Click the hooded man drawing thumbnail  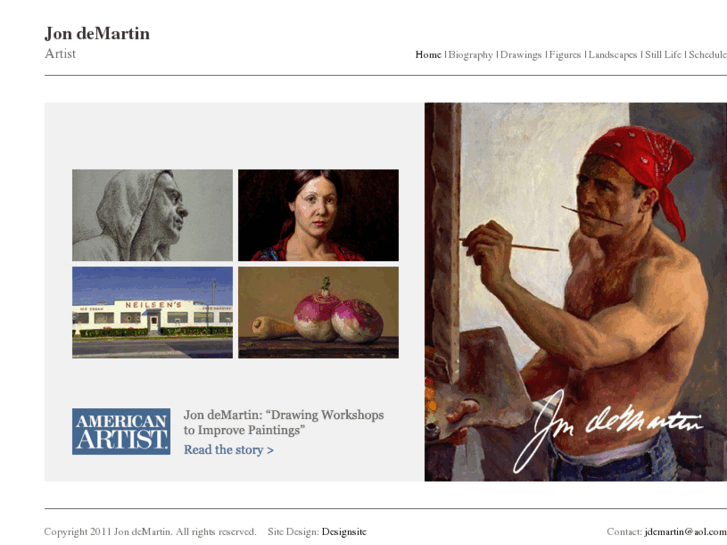(153, 215)
